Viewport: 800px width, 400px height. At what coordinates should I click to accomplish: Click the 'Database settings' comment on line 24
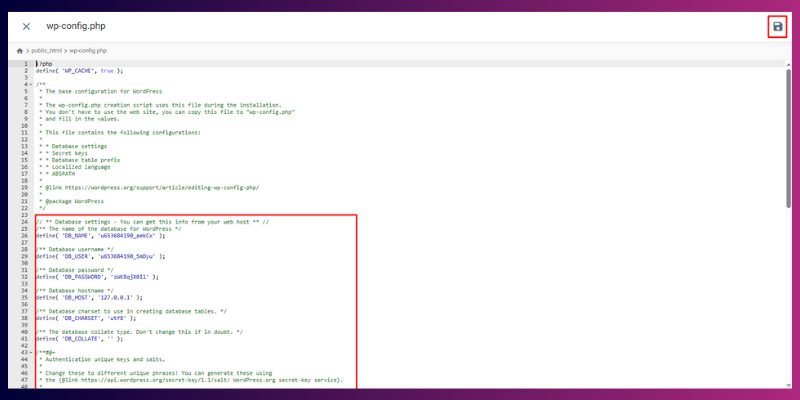[153, 222]
